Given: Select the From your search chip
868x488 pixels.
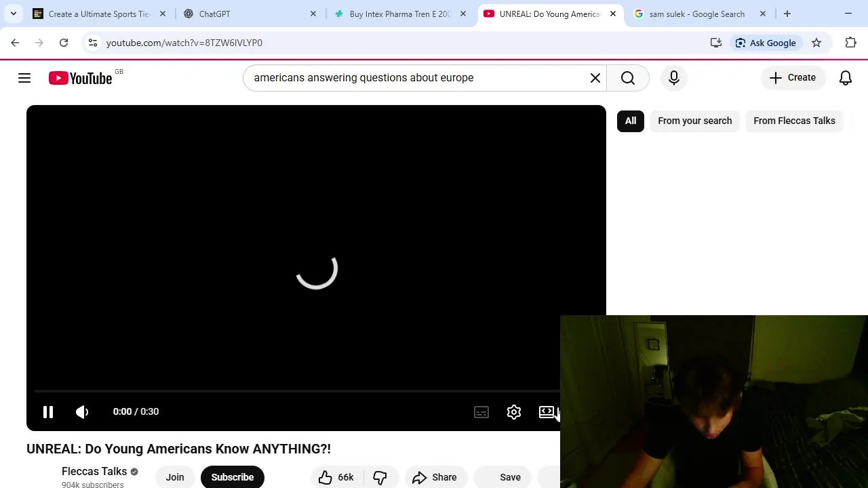Looking at the screenshot, I should (x=695, y=121).
